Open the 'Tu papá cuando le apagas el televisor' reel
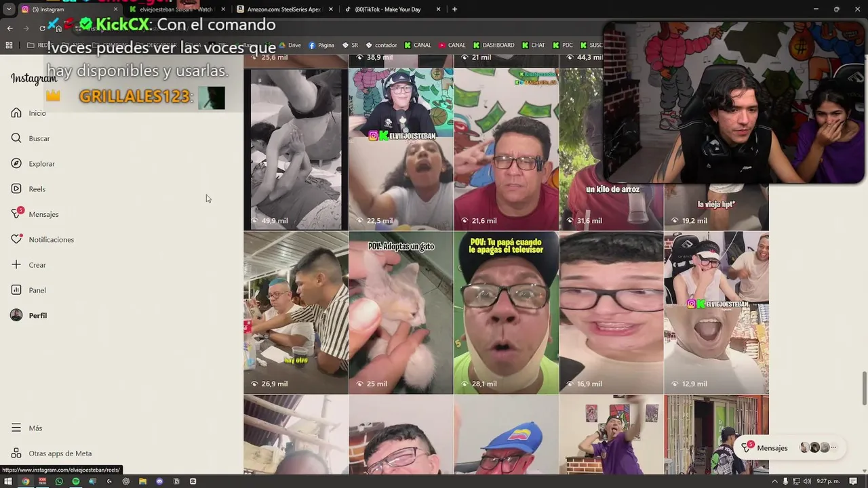 coord(506,312)
